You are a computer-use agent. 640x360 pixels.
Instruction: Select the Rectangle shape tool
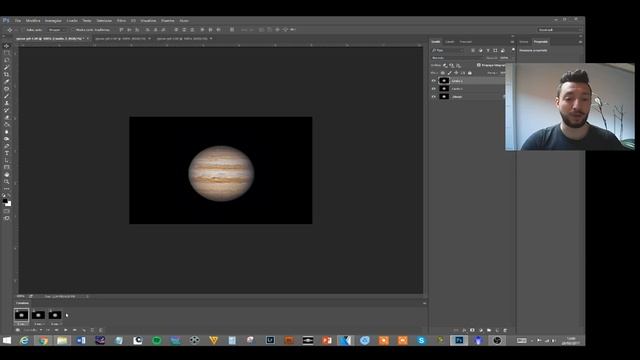(7, 167)
